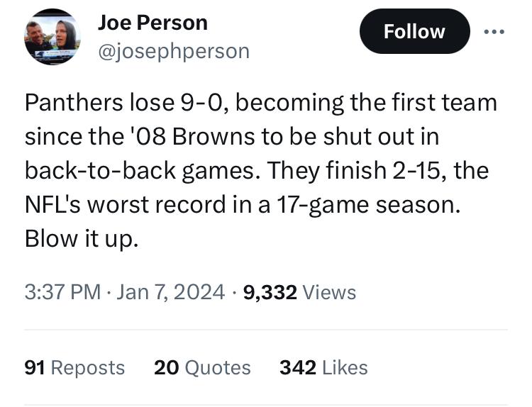Click the "17-game season" phrase
The height and width of the screenshot is (407, 532).
tap(370, 205)
